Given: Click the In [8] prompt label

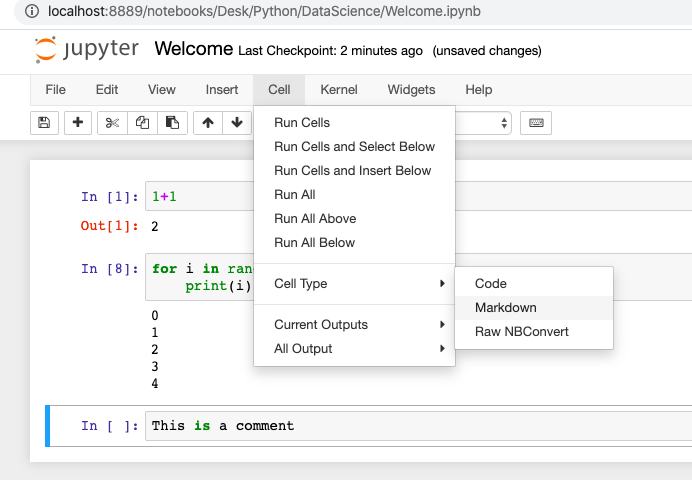Looking at the screenshot, I should (109, 269).
